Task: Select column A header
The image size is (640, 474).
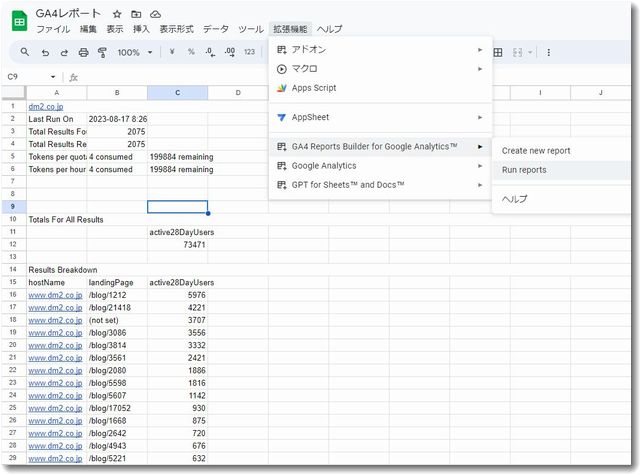Action: (x=57, y=93)
